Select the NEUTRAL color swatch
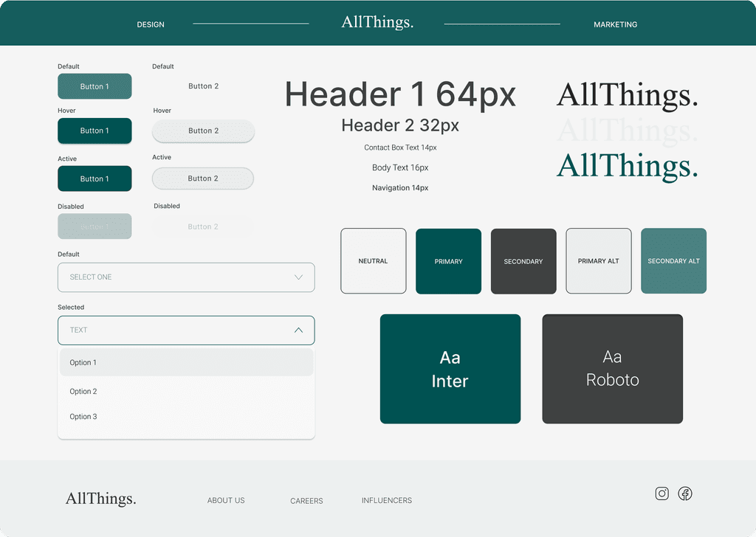This screenshot has width=756, height=537. (x=373, y=261)
